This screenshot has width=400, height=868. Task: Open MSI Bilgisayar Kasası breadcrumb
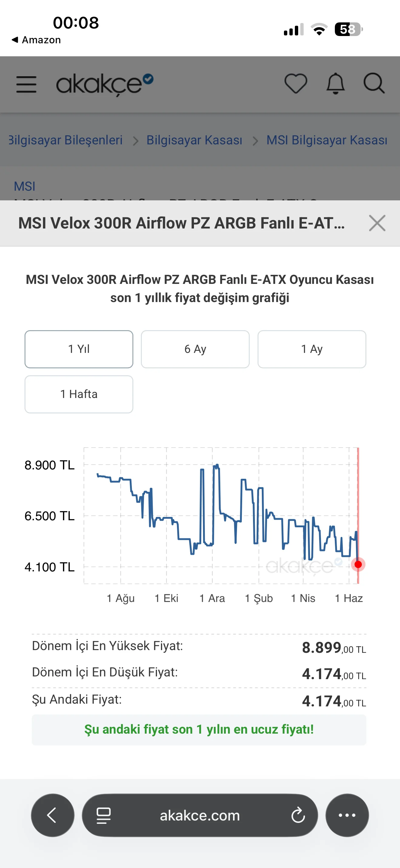point(327,140)
